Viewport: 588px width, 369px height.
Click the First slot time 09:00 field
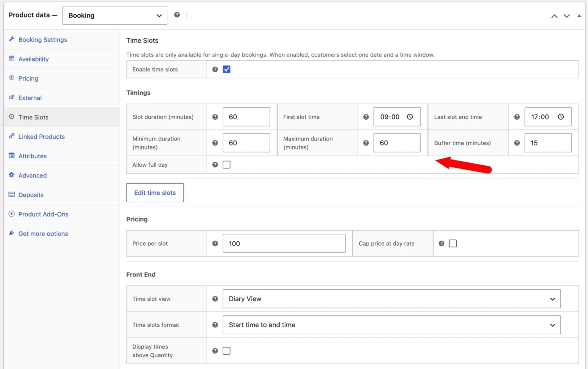[x=397, y=117]
